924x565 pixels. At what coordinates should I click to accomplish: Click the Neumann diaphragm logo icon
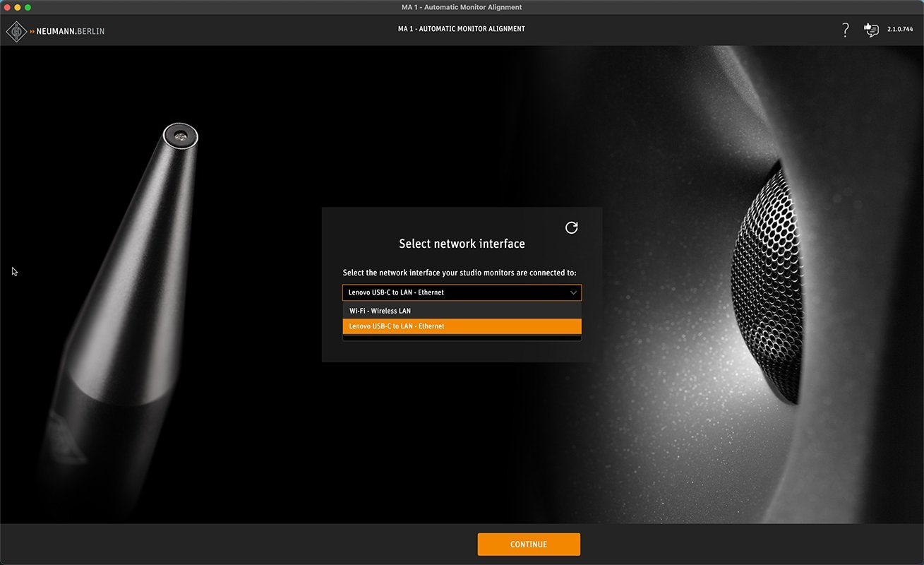pyautogui.click(x=16, y=30)
